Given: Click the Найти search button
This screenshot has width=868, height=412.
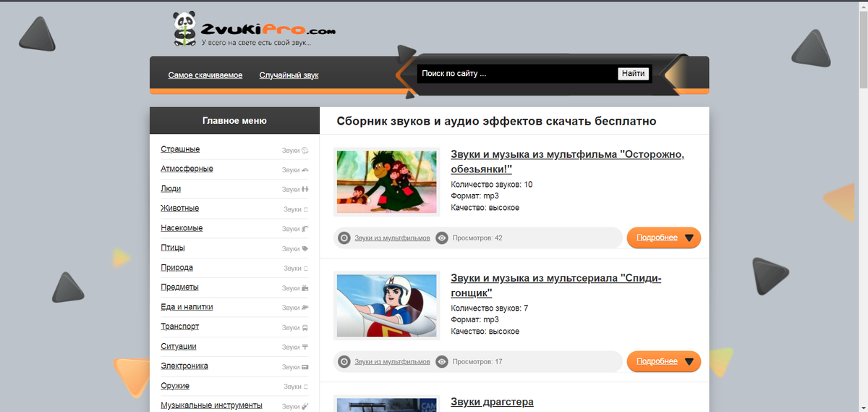Looking at the screenshot, I should click(x=633, y=74).
